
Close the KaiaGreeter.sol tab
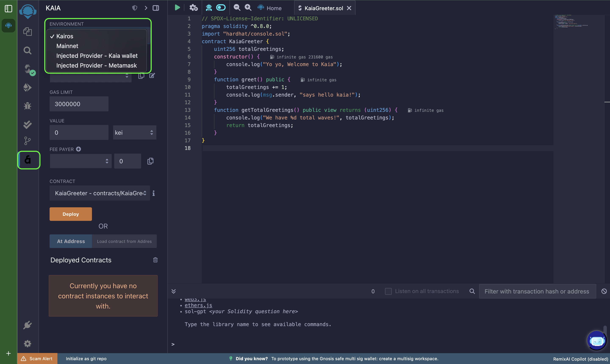349,8
